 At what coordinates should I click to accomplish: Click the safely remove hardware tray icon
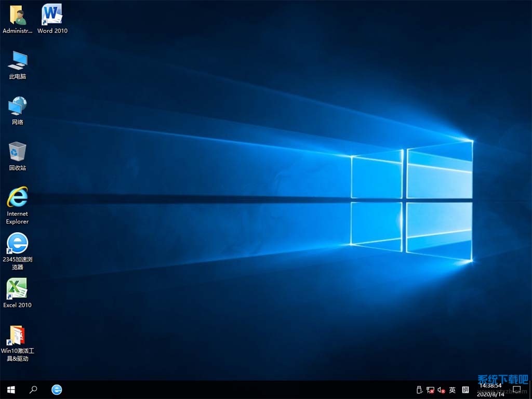(x=420, y=390)
